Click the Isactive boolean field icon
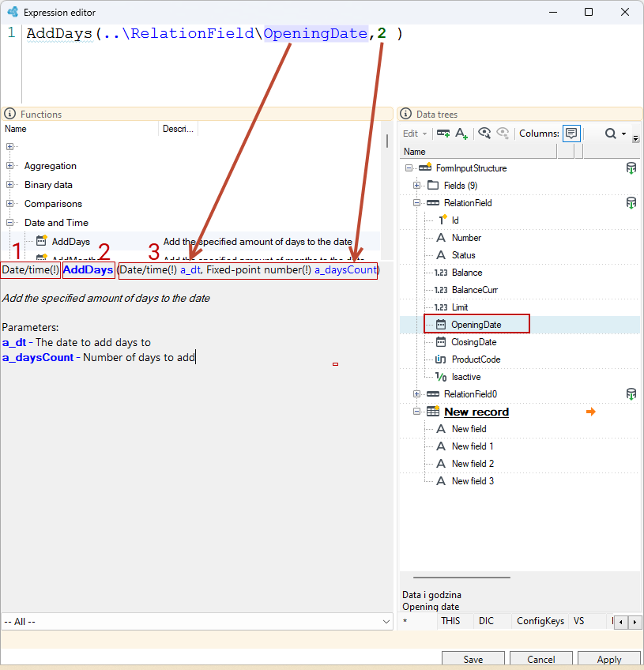Screen dimensions: 644x670 click(441, 377)
